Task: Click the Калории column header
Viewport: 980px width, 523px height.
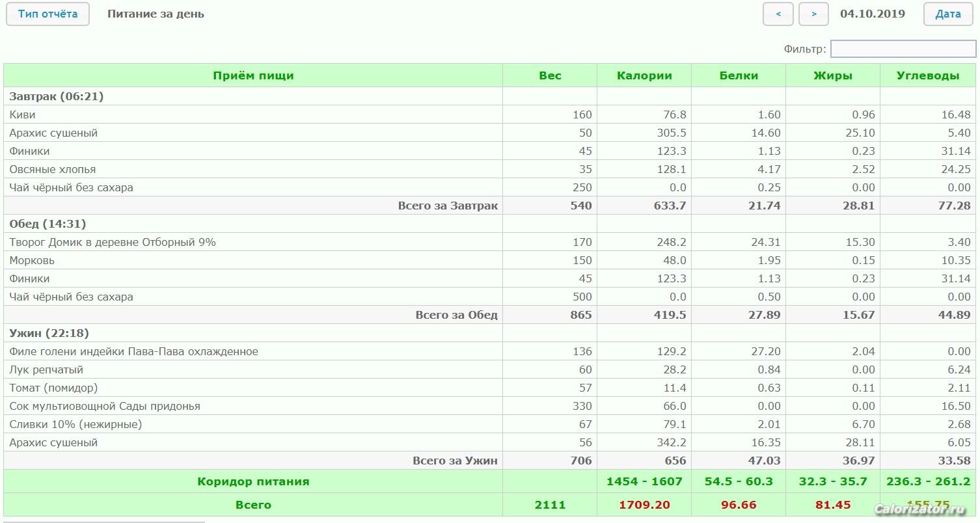Action: [644, 75]
